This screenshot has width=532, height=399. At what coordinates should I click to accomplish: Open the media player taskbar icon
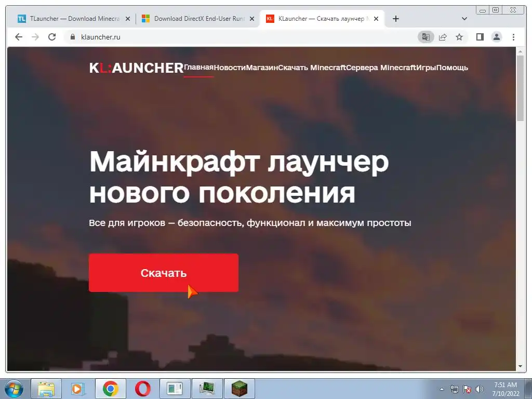click(x=78, y=389)
